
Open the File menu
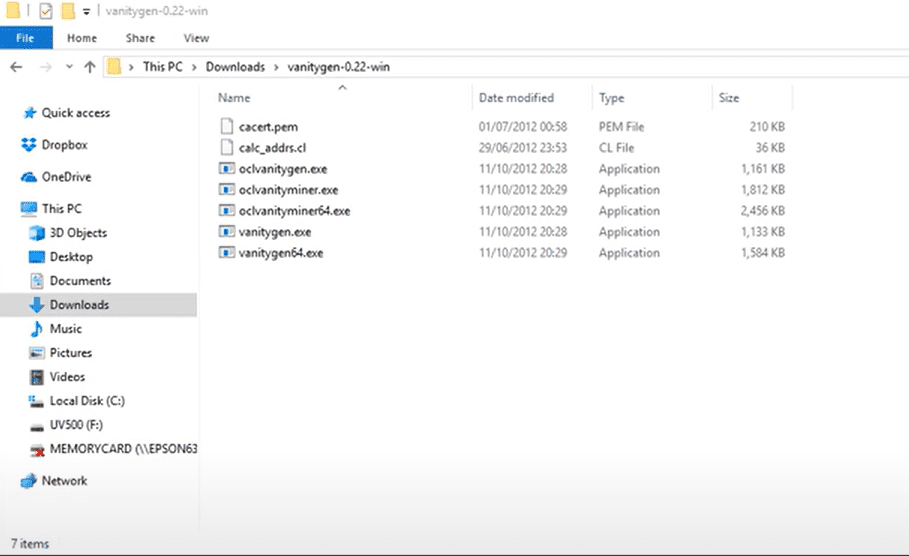25,38
